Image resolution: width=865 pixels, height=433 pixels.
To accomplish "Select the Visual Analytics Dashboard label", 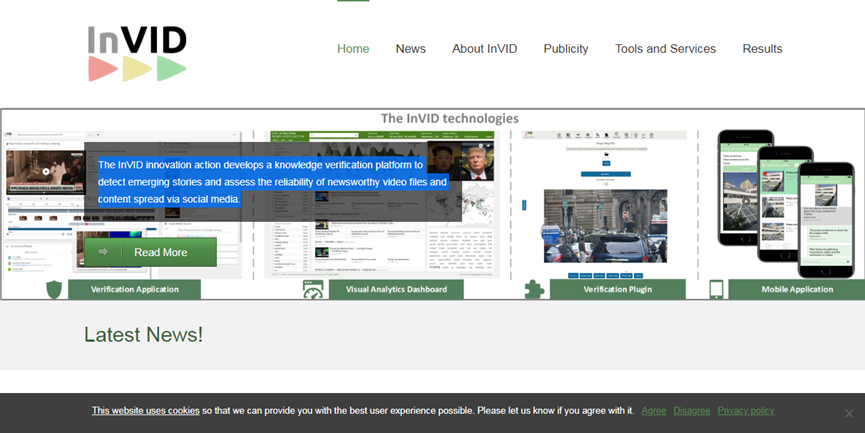I will tap(396, 289).
